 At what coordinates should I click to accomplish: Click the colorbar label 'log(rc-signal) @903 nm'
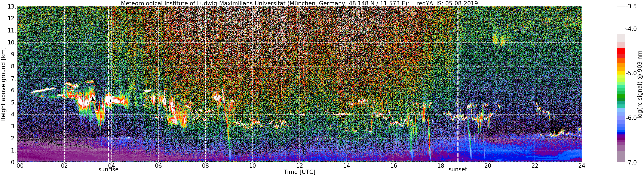pos(640,84)
